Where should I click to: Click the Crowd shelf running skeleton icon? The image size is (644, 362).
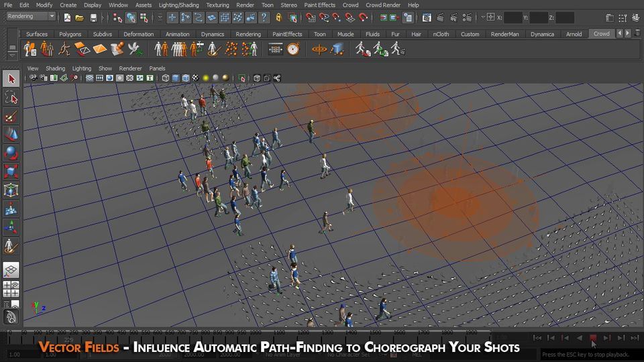pos(64,49)
